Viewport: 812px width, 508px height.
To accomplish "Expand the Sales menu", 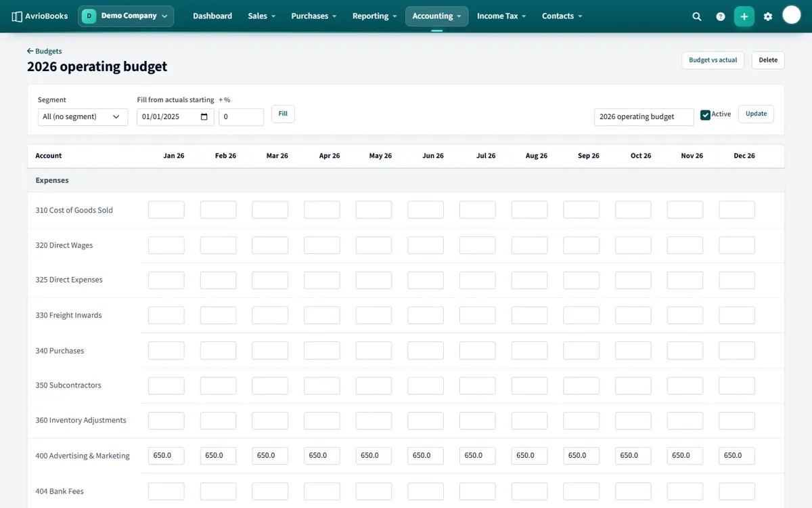I will point(261,16).
